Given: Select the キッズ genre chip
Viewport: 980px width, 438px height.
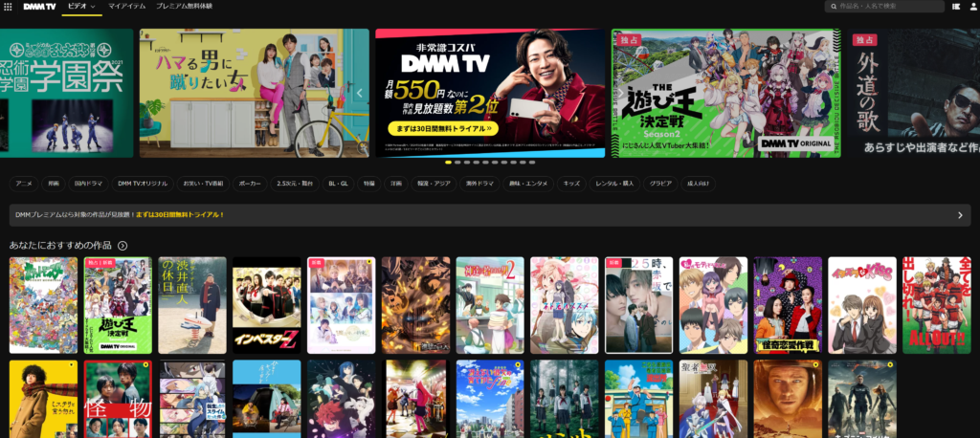Looking at the screenshot, I should pyautogui.click(x=571, y=184).
